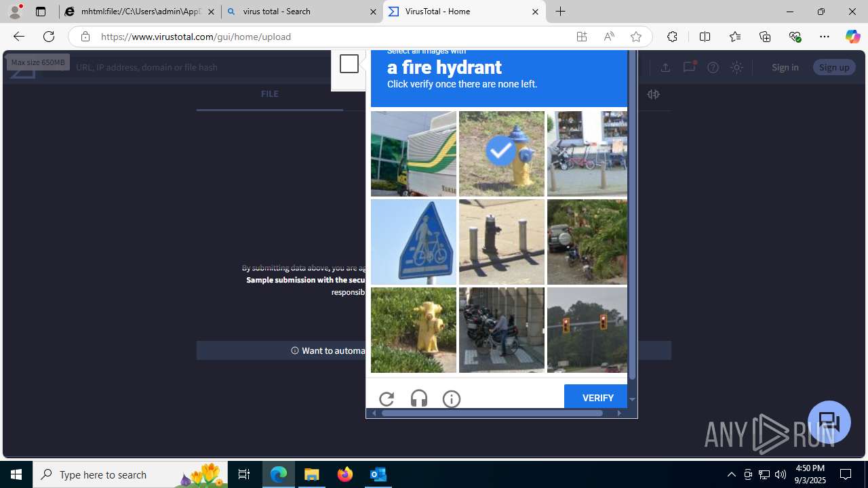Open Settings and more menu

pyautogui.click(x=825, y=37)
